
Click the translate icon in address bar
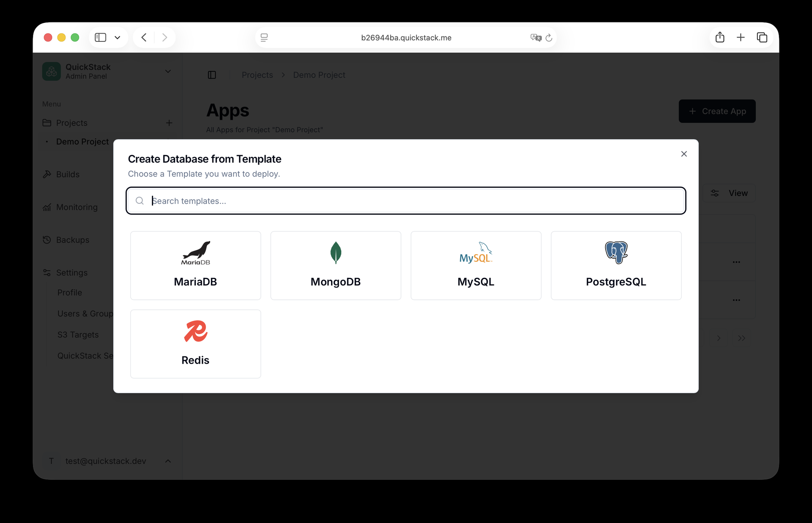tap(536, 38)
